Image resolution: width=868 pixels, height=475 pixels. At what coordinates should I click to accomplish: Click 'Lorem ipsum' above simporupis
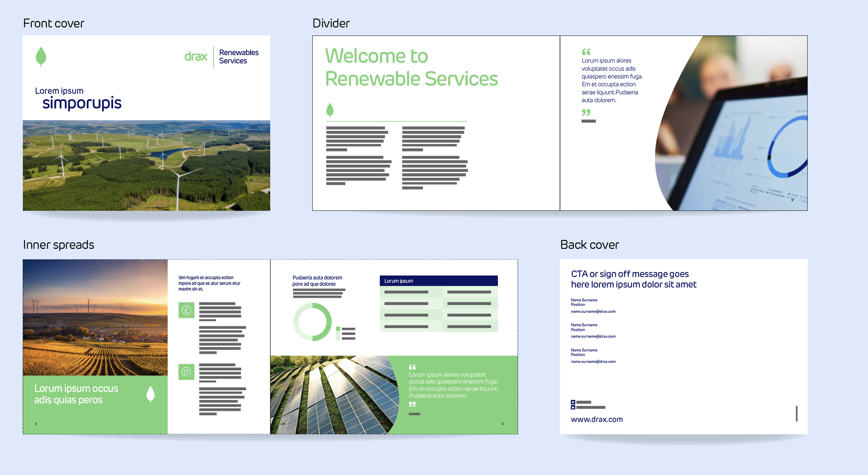tap(59, 91)
